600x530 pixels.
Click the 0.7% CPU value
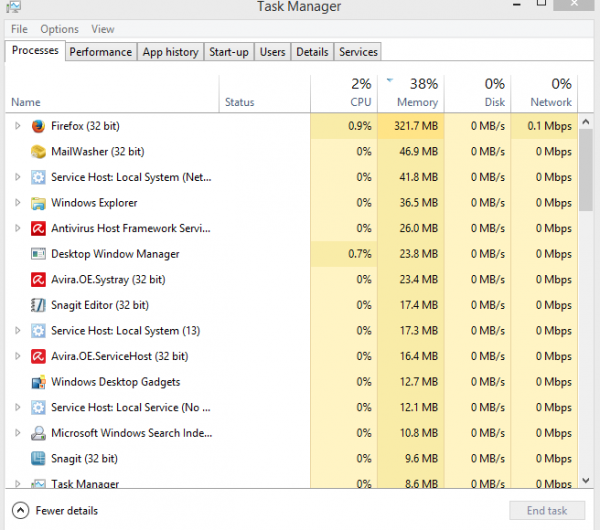[x=360, y=254]
